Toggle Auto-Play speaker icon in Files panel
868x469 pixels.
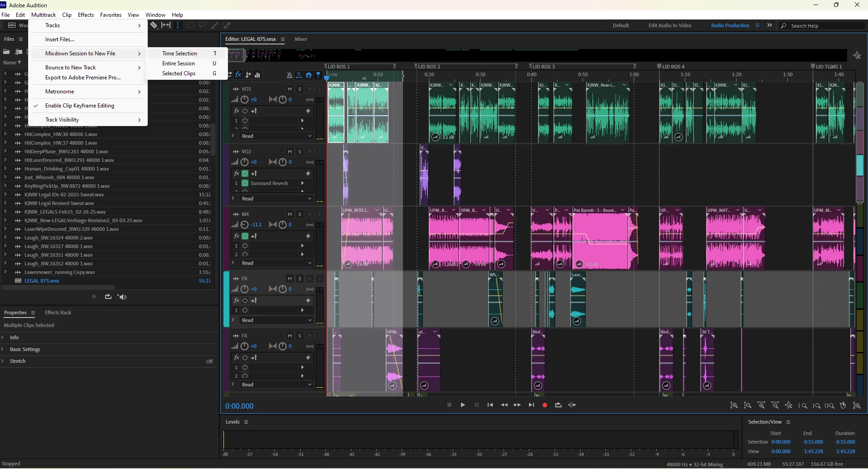122,297
